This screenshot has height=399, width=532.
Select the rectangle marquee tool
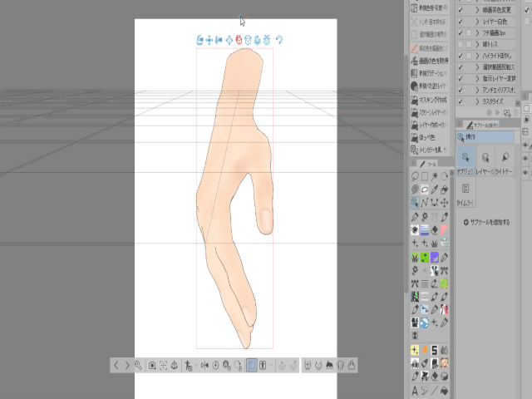[425, 176]
